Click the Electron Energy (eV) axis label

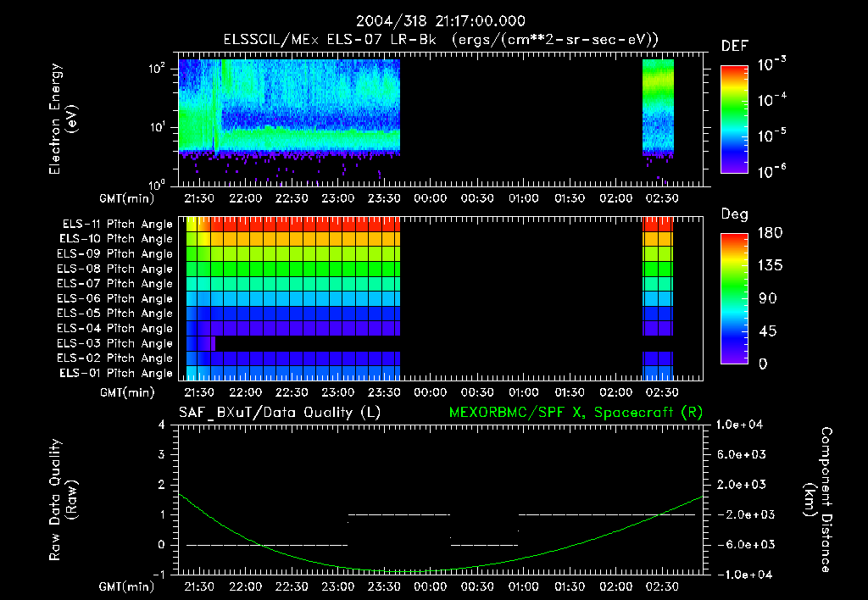62,119
